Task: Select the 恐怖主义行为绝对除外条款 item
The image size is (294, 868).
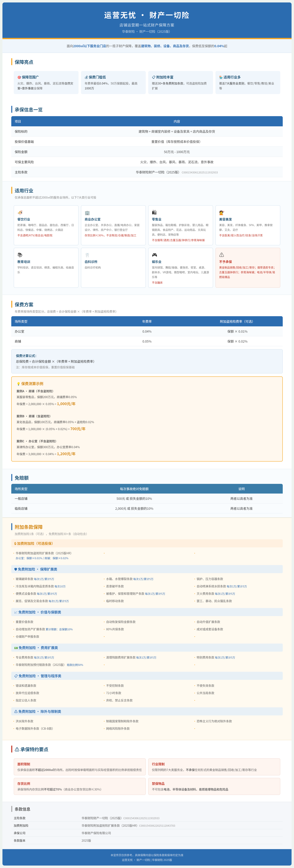Action: pyautogui.click(x=214, y=721)
